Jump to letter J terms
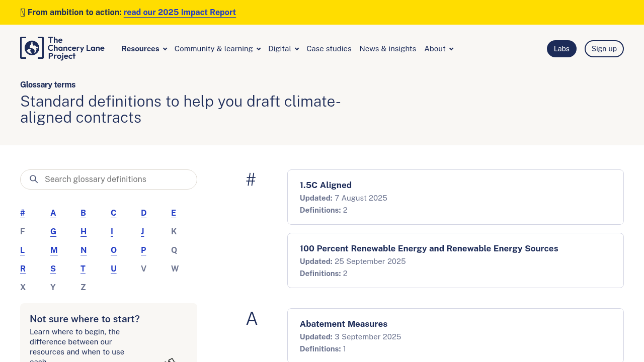This screenshot has width=644, height=362. pos(142,232)
